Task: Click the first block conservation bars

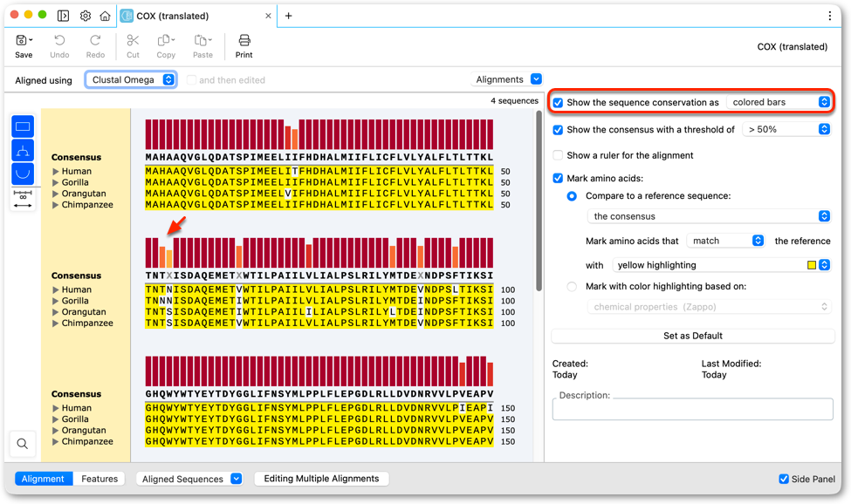Action: (x=319, y=134)
